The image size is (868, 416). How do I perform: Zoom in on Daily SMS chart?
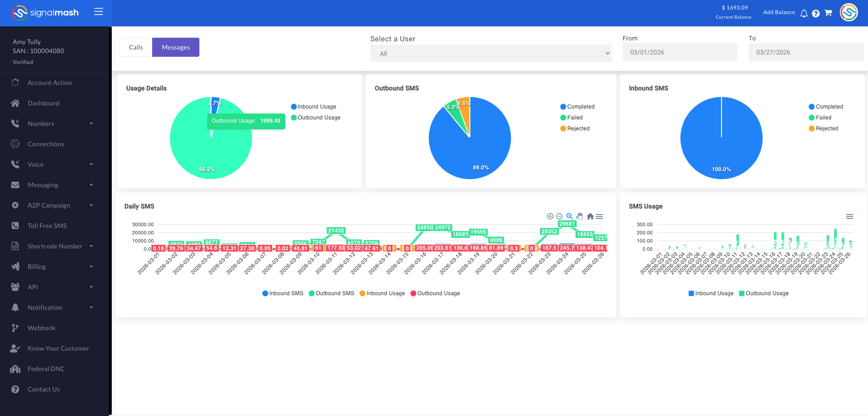tap(550, 216)
